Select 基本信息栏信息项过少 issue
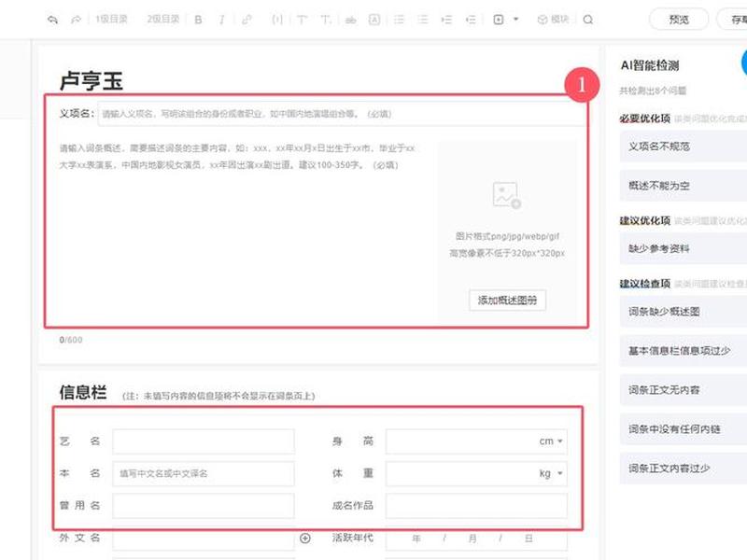 pos(684,351)
